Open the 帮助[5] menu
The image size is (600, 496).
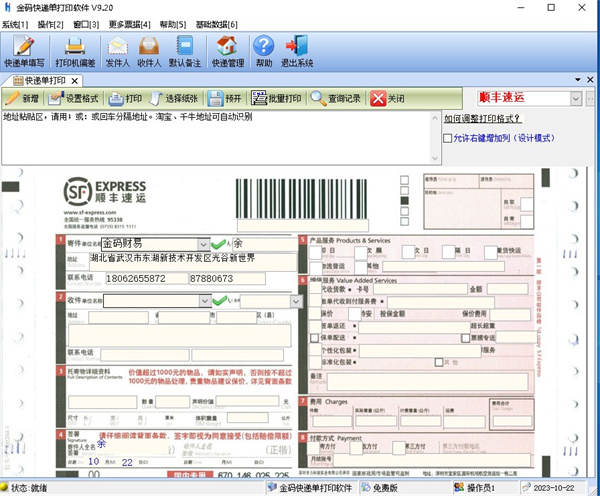173,24
